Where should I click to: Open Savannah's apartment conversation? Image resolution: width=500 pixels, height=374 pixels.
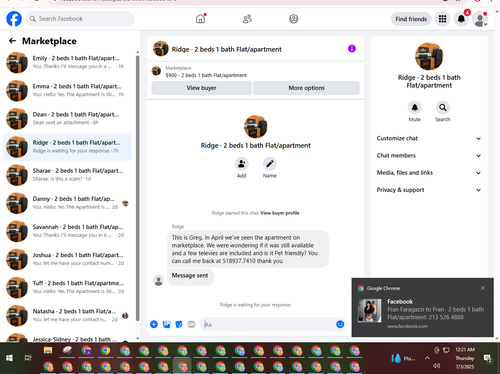point(67,231)
